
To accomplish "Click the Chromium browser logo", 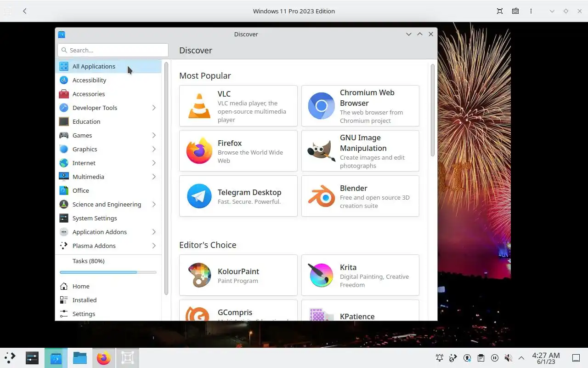I will pyautogui.click(x=321, y=106).
